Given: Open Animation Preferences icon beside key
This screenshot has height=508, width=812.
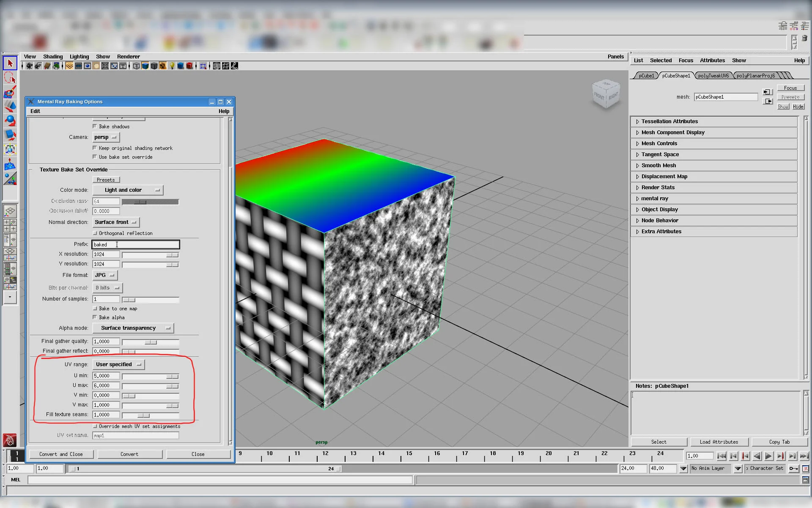Looking at the screenshot, I should coord(805,468).
